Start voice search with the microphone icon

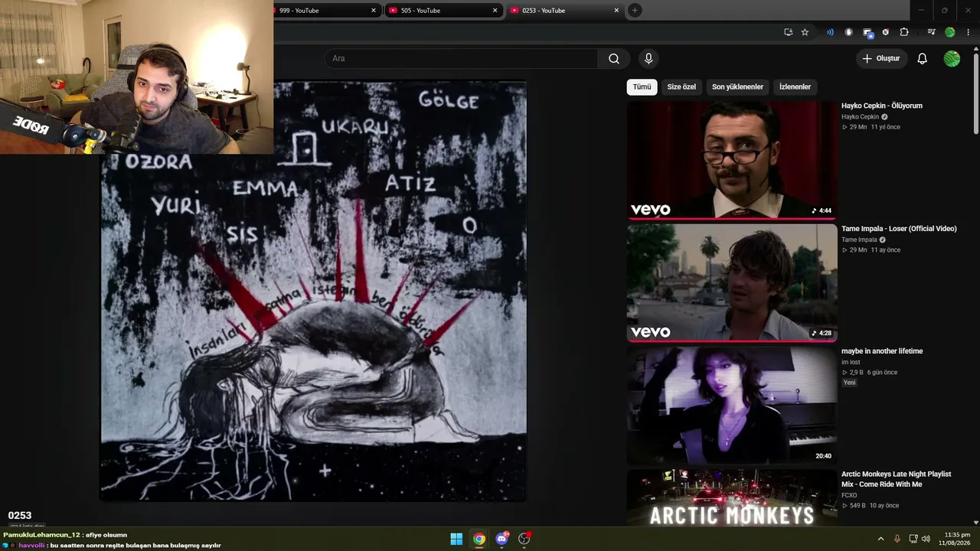tap(648, 59)
